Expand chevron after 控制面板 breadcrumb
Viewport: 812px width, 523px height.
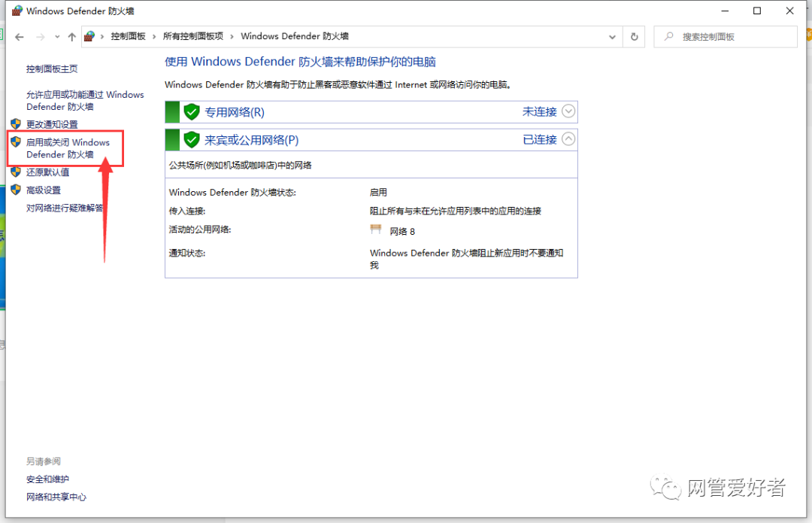tap(154, 36)
